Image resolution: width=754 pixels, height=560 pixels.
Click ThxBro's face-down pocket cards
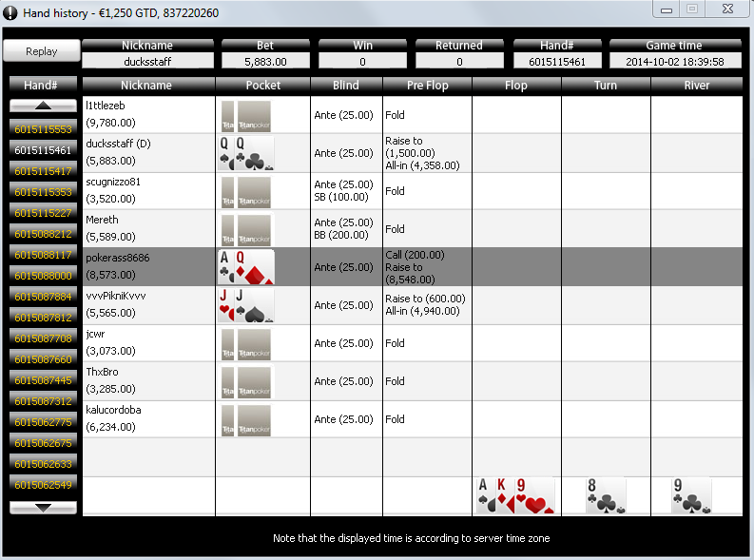coord(246,381)
